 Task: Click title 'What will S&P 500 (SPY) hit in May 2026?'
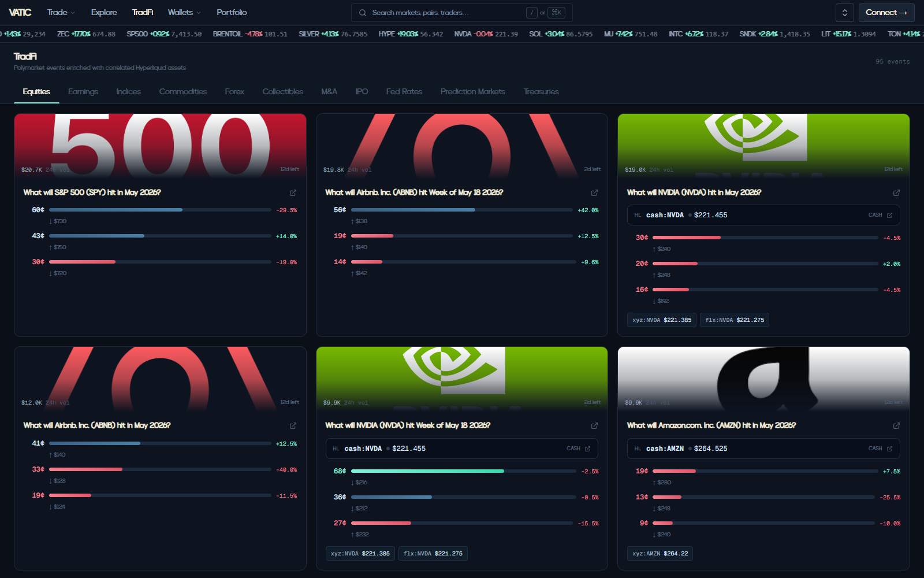[92, 192]
